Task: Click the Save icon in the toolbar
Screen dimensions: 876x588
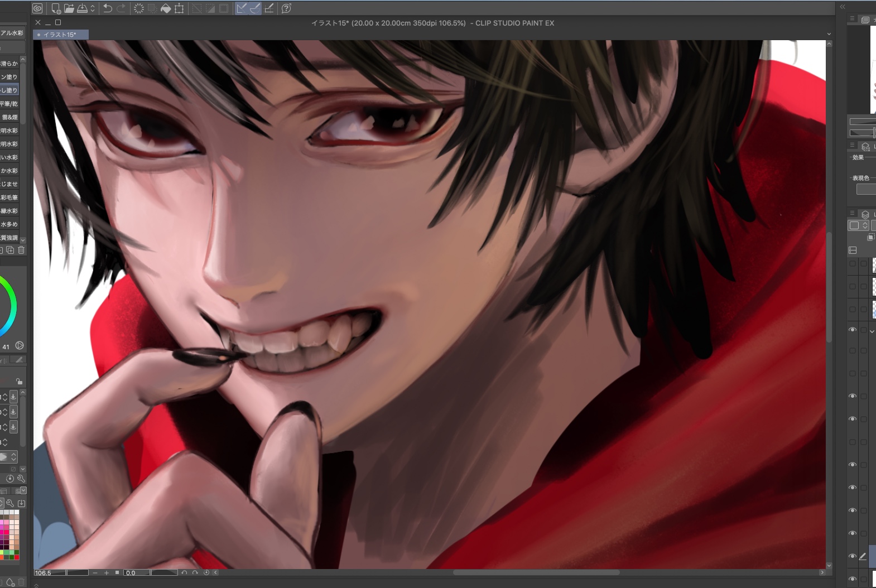Action: point(82,8)
